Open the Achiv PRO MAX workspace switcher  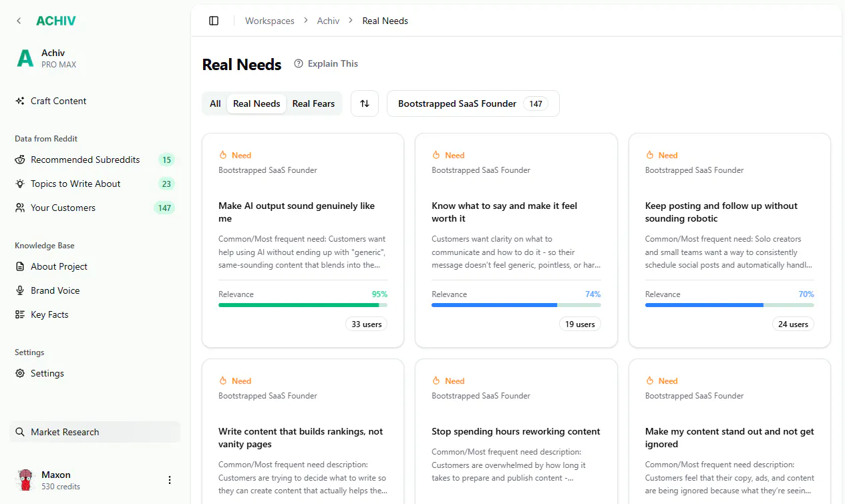(95, 59)
